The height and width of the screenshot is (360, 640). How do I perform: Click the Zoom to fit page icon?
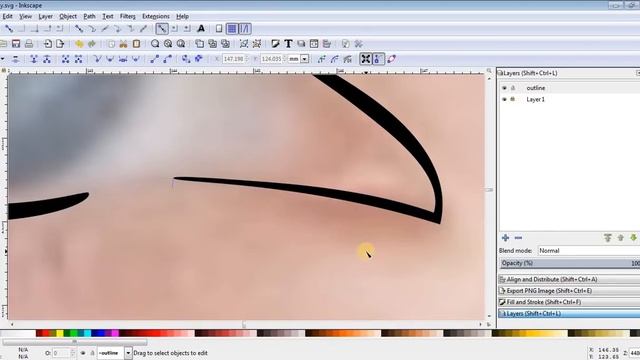click(181, 44)
